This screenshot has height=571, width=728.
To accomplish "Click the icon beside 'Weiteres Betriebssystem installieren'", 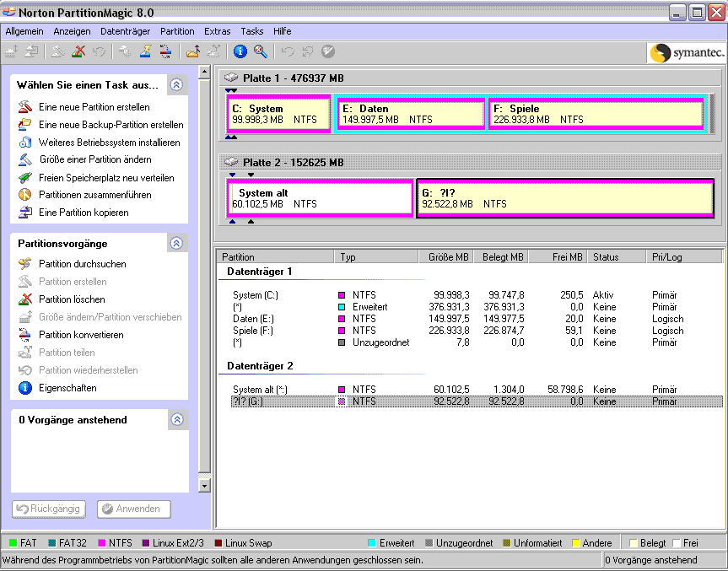I will (25, 142).
